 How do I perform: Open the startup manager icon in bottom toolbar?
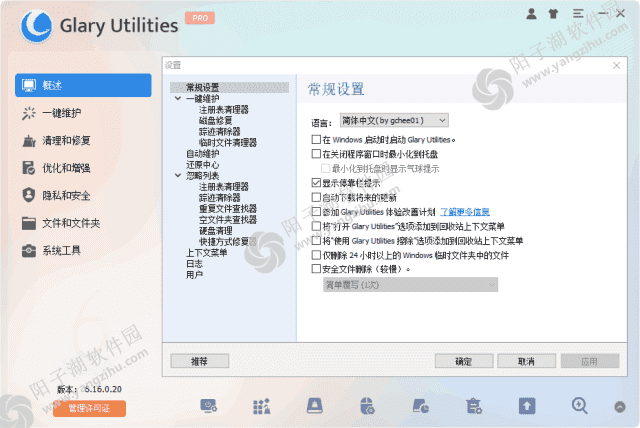point(209,406)
